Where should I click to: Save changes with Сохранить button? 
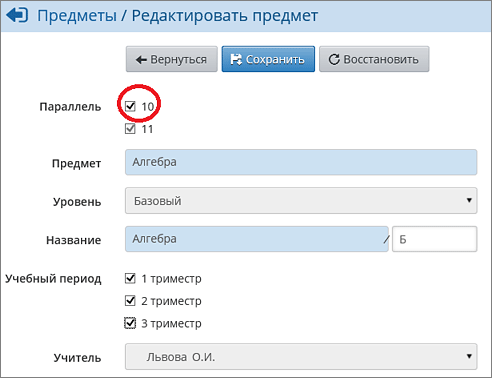268,59
